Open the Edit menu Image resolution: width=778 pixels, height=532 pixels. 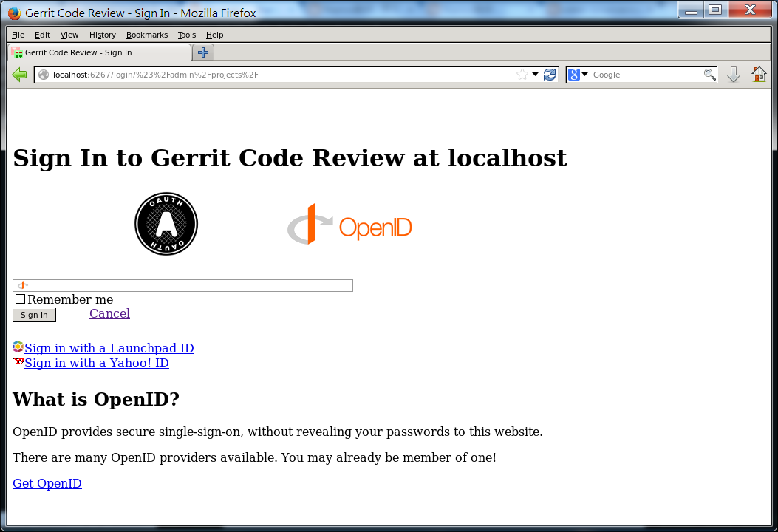tap(42, 35)
